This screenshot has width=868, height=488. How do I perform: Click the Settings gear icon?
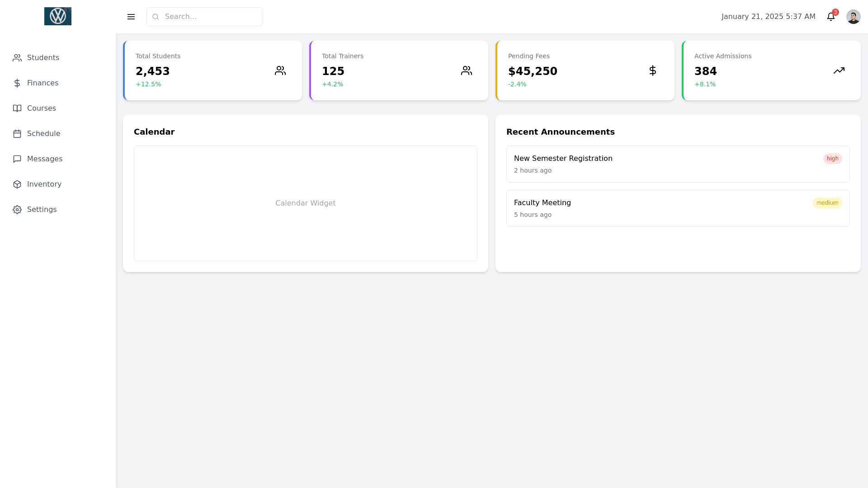(x=17, y=210)
